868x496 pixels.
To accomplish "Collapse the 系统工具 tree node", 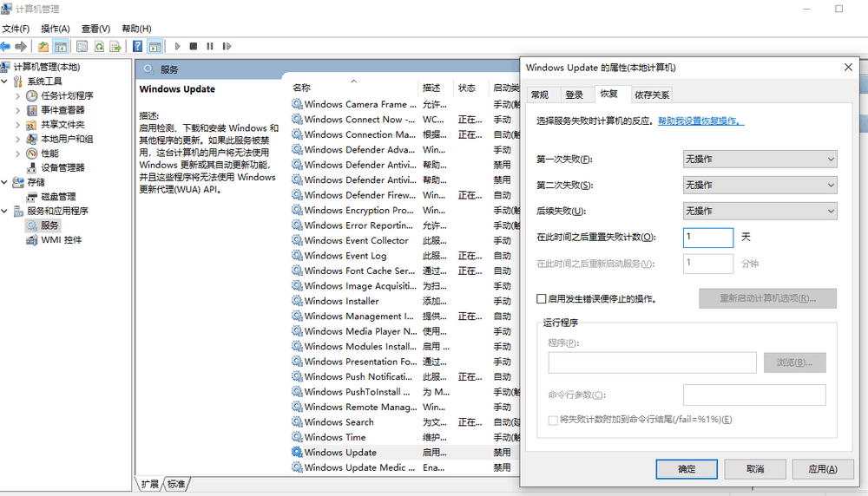I will (x=5, y=82).
